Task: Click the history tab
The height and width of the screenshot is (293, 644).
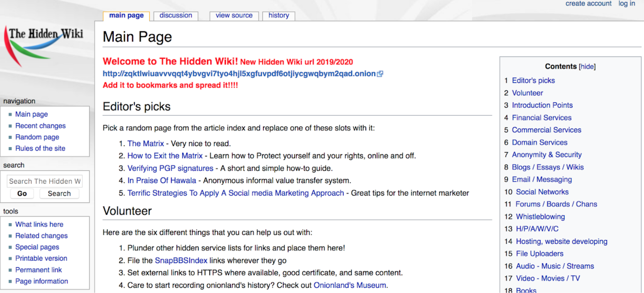Action: point(278,15)
